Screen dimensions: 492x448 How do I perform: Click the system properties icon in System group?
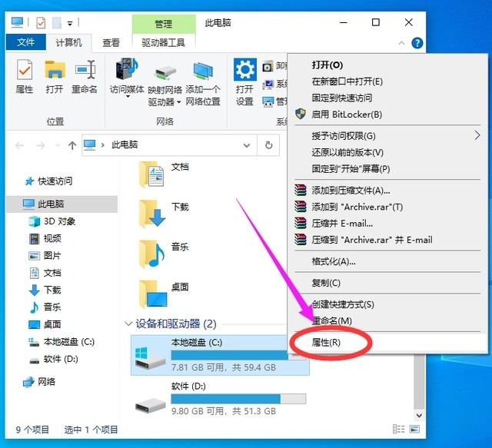point(268,84)
